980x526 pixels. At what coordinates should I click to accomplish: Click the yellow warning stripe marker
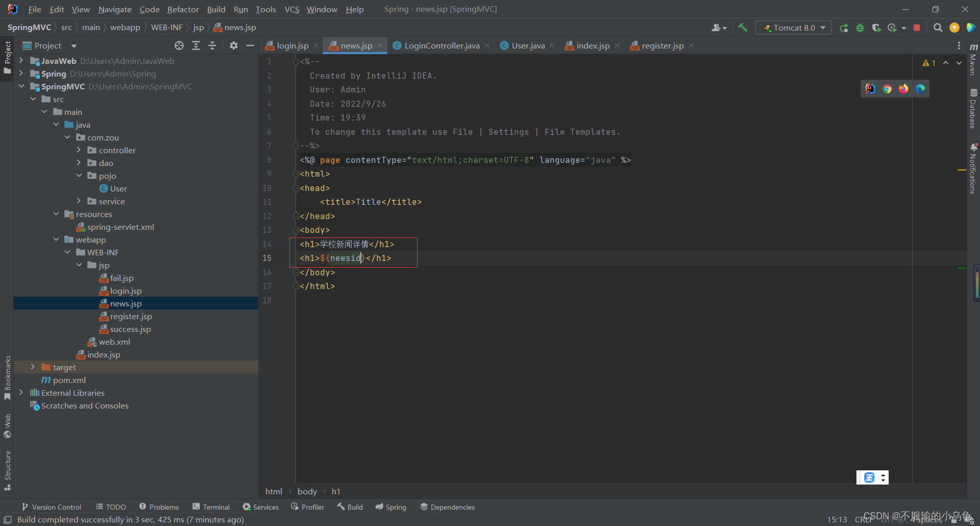[x=962, y=170]
